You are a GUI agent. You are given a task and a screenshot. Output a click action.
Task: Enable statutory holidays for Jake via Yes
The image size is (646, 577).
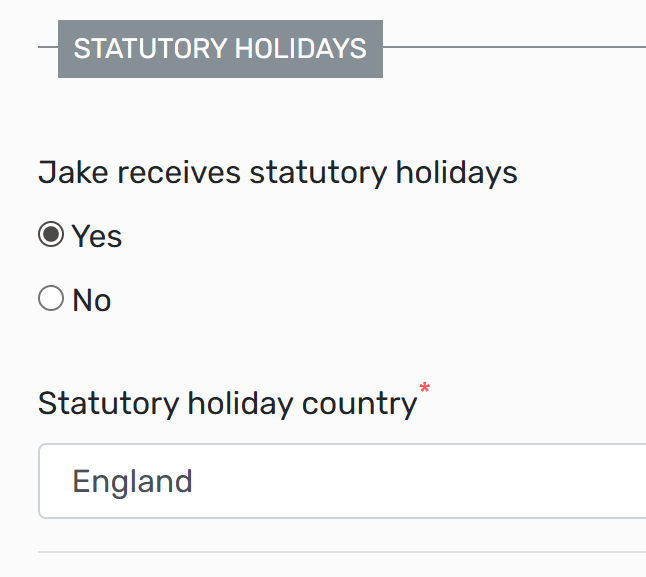pyautogui.click(x=50, y=236)
